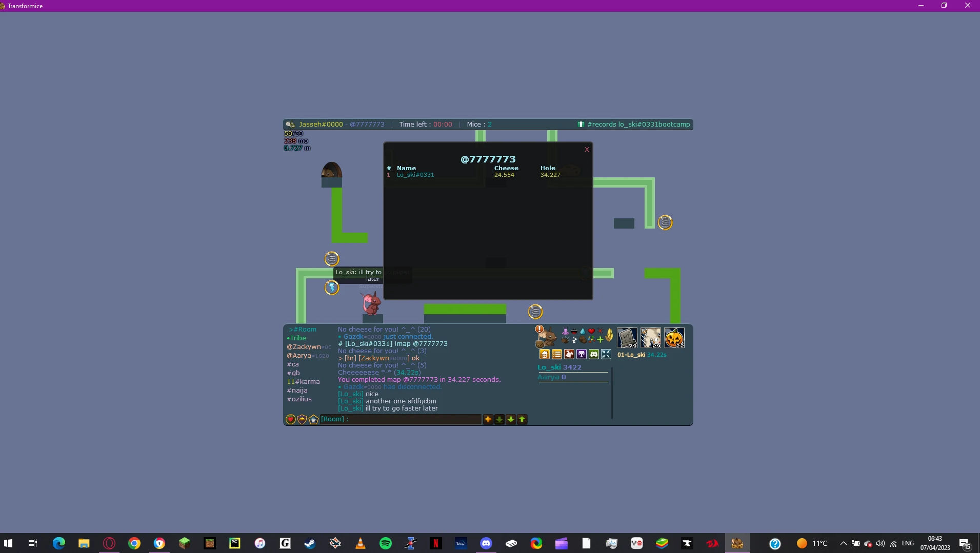Open the Windows Start menu
980x553 pixels.
pos(8,543)
